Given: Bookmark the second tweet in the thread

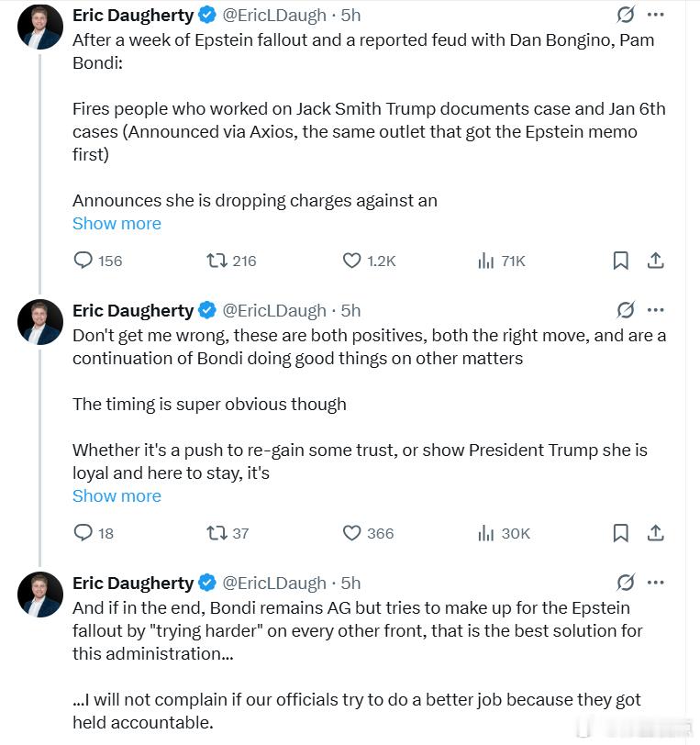Looking at the screenshot, I should tap(620, 533).
